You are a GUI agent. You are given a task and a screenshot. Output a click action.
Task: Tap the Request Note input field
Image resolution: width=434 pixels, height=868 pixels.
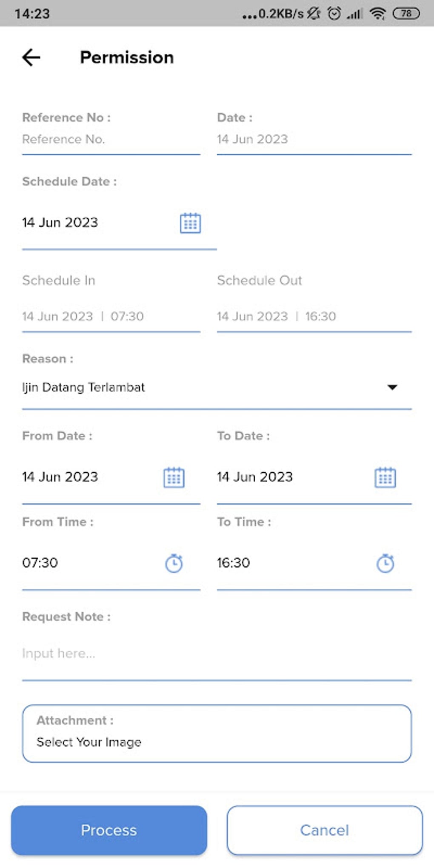216,653
